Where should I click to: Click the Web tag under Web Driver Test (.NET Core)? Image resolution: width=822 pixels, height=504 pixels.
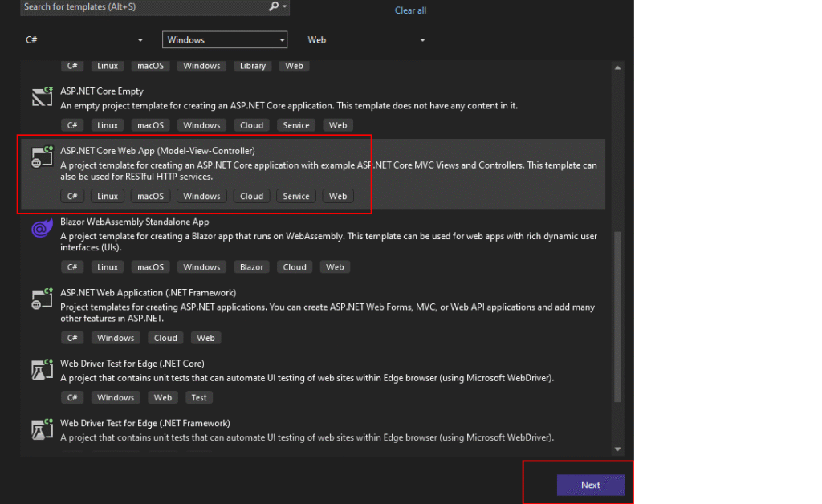click(x=162, y=397)
